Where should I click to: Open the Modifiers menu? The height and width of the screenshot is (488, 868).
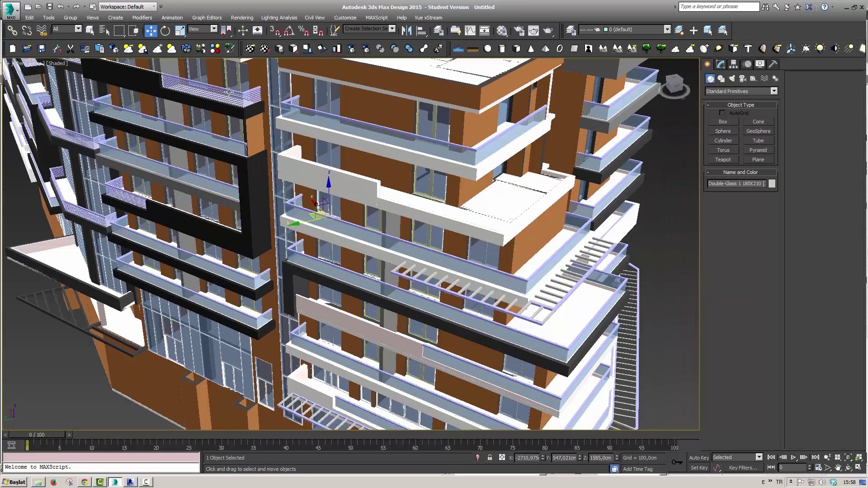142,18
